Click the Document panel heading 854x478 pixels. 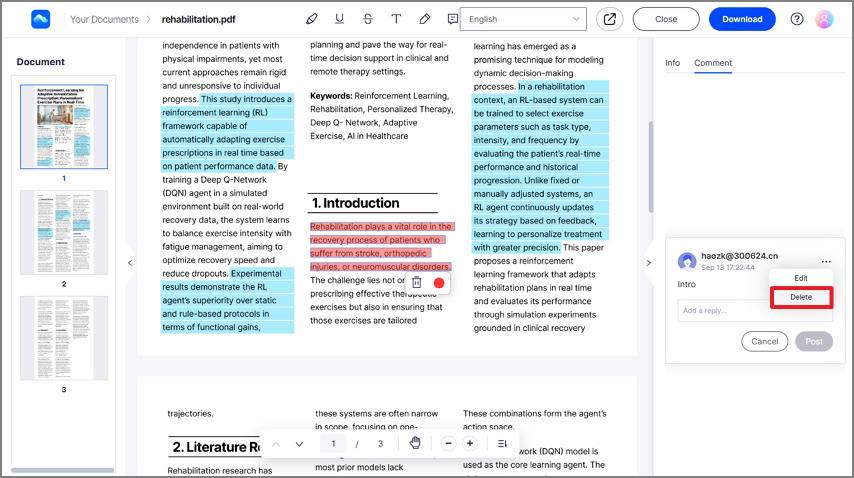40,62
